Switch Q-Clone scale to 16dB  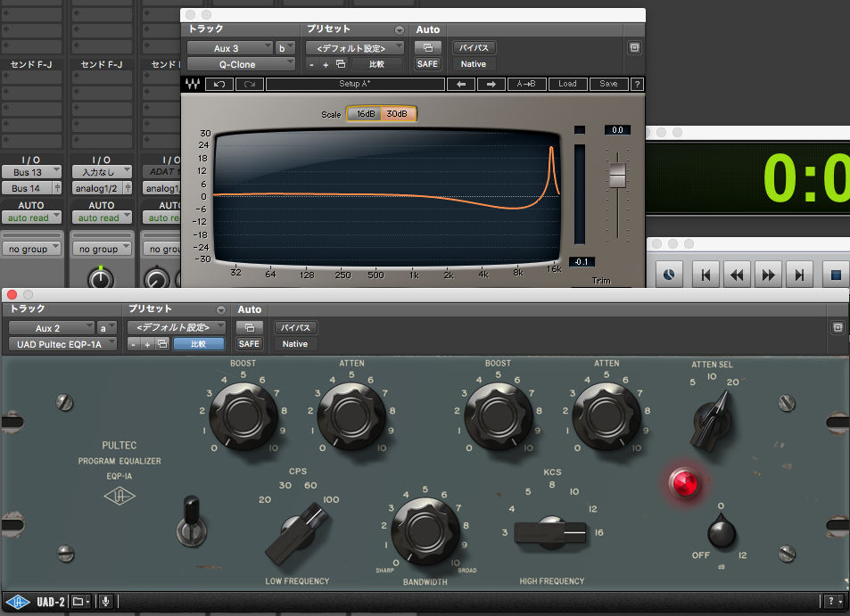pos(366,114)
